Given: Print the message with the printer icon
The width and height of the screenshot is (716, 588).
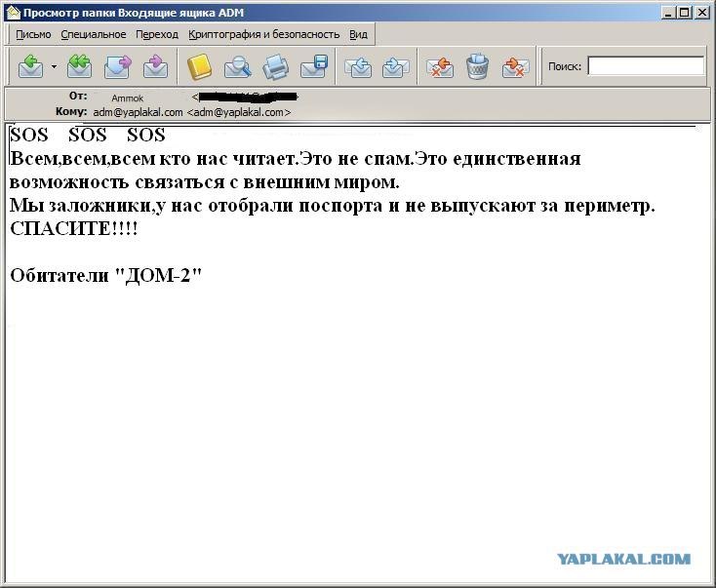Looking at the screenshot, I should [275, 66].
